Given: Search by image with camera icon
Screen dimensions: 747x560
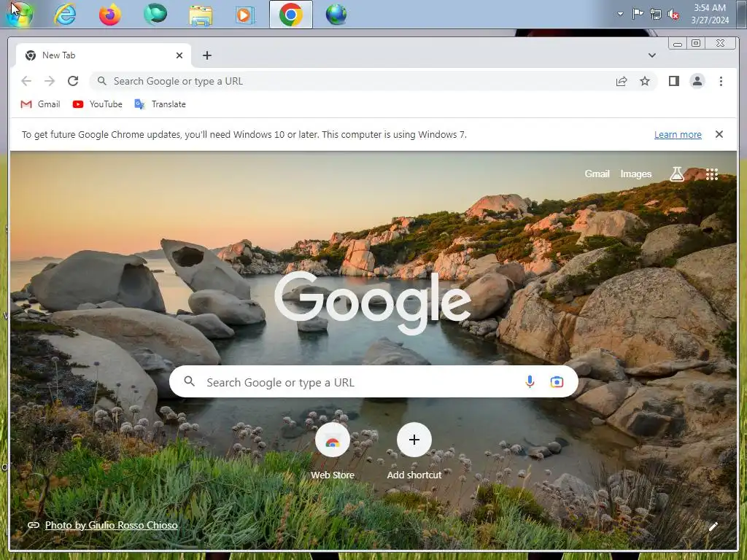Looking at the screenshot, I should pyautogui.click(x=557, y=381).
